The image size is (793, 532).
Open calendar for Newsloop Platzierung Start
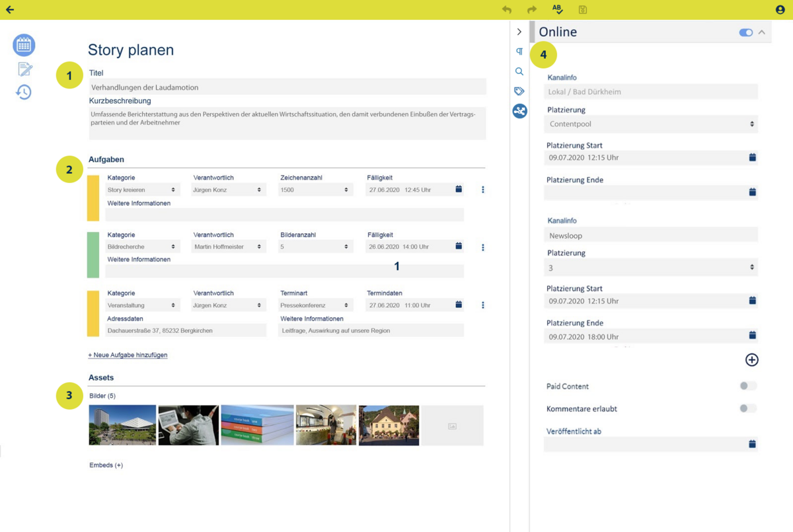pos(752,301)
